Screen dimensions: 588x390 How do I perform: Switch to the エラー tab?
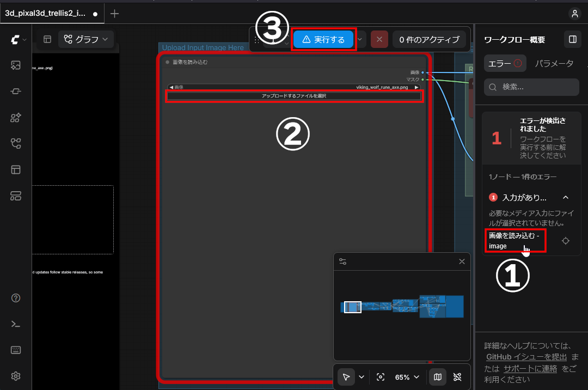point(505,63)
